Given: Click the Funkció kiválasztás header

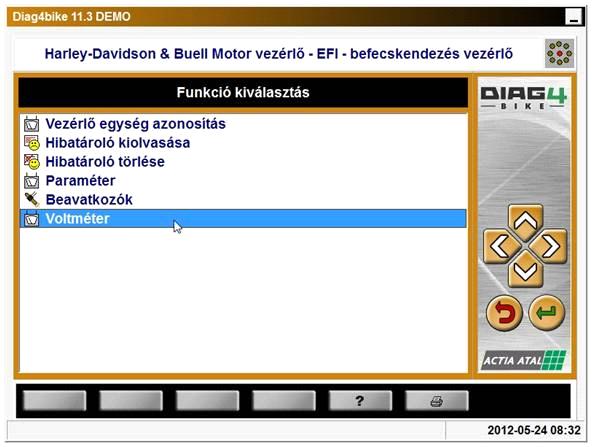Looking at the screenshot, I should click(243, 92).
